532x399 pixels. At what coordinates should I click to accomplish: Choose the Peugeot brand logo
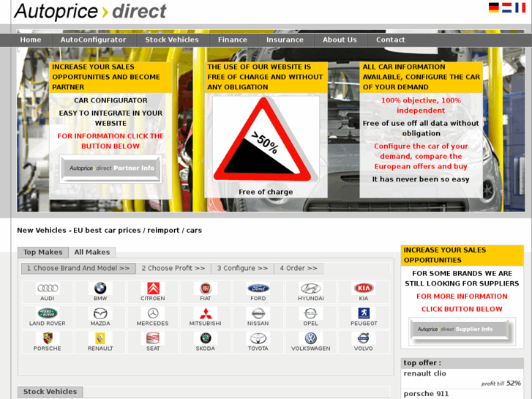tap(364, 313)
